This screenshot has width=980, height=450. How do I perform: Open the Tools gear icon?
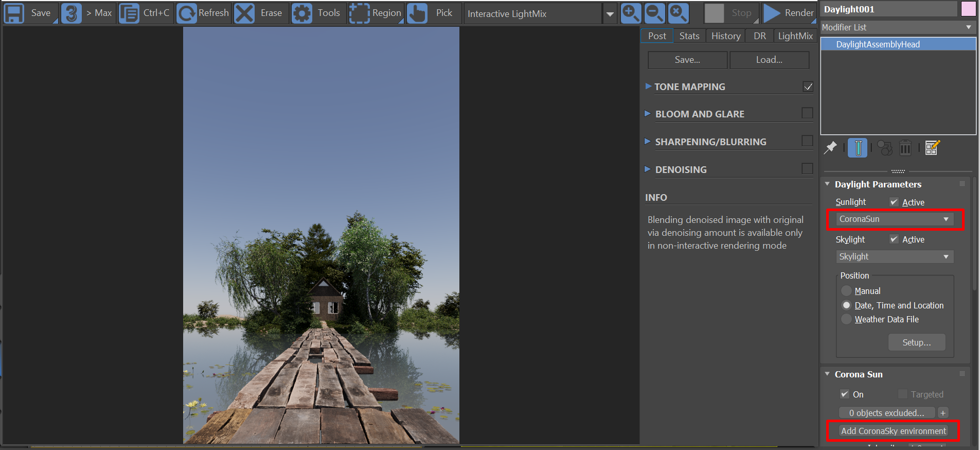[x=302, y=13]
